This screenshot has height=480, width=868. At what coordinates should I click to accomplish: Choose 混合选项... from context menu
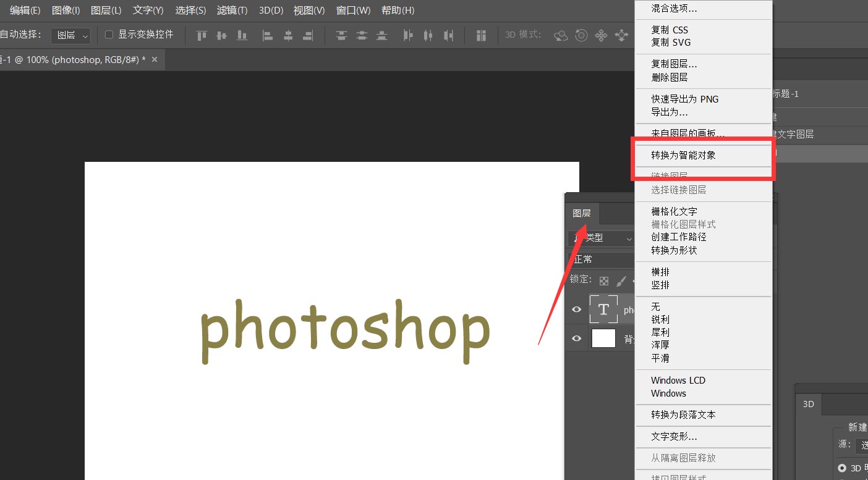tap(704, 9)
